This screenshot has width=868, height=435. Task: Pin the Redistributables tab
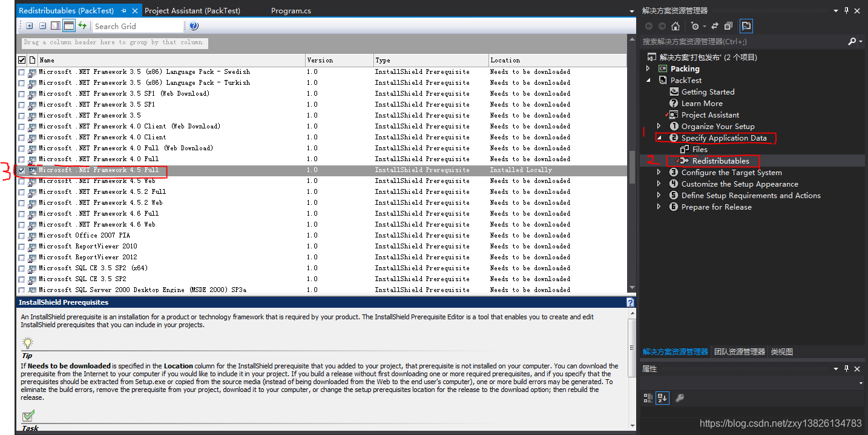pyautogui.click(x=124, y=11)
